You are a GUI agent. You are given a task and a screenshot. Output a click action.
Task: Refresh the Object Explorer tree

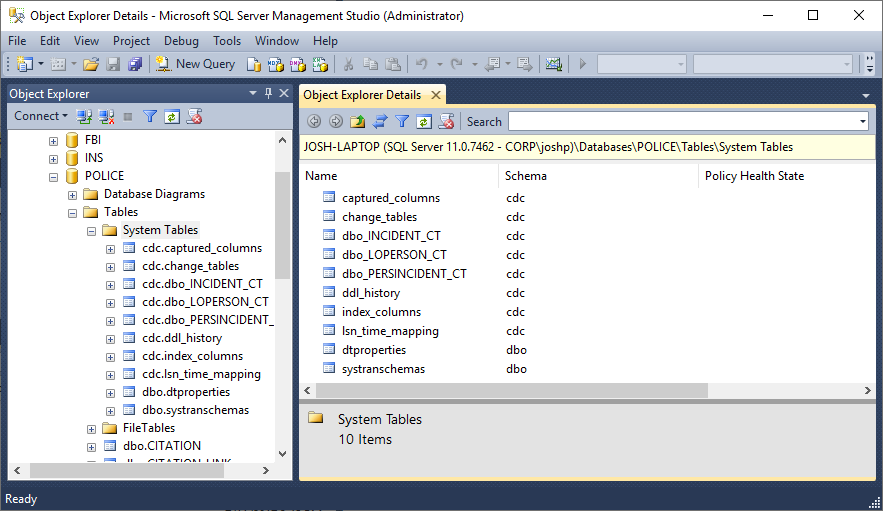(x=172, y=116)
